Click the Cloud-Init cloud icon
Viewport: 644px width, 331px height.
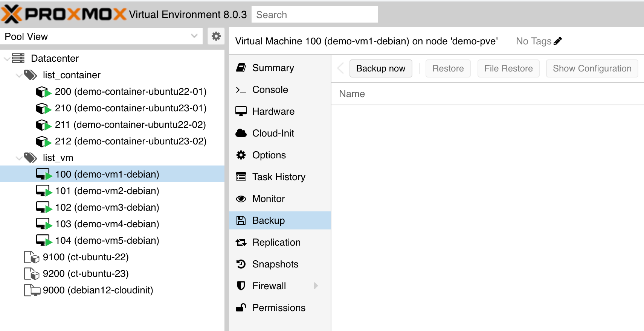pos(241,133)
